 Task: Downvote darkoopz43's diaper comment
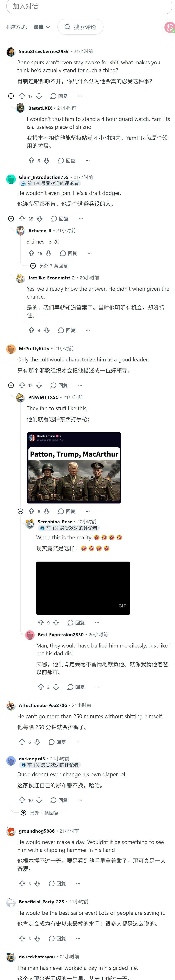(39, 800)
